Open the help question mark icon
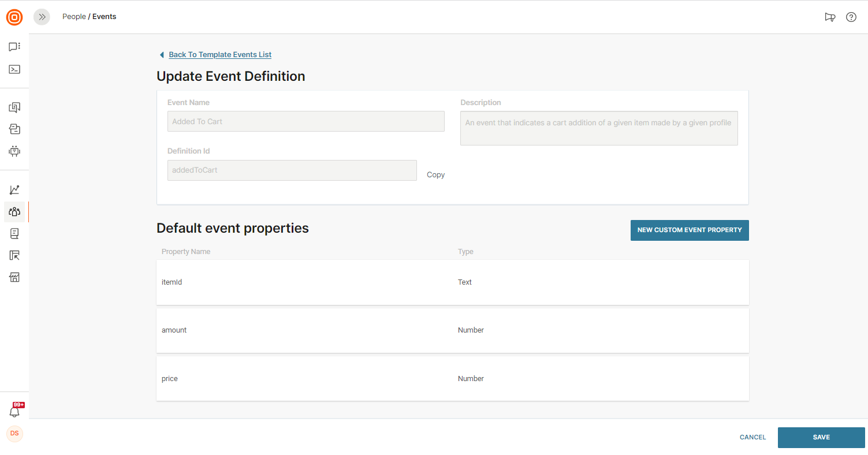The width and height of the screenshot is (868, 455). coord(851,17)
